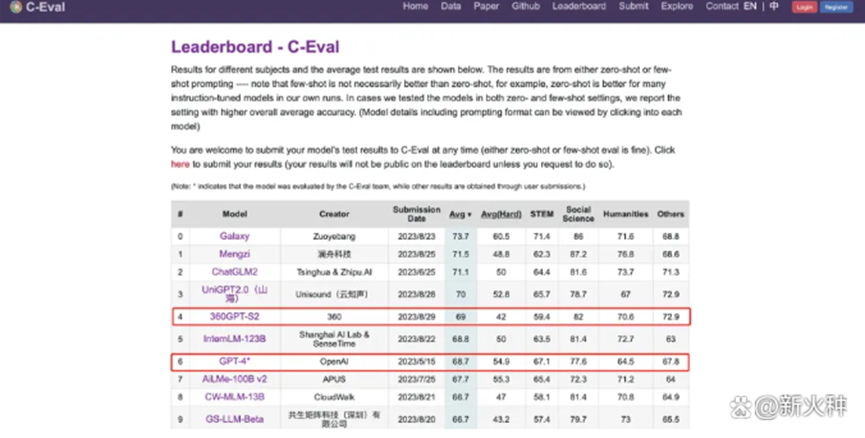Click the Shanghai AI Lab & SenseTime cell

334,339
